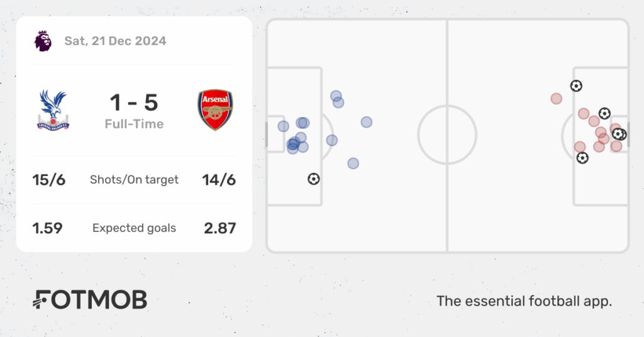Viewport: 644px width, 337px height.
Task: Select Crystal Palace's lone goal ball marker
Action: [313, 179]
